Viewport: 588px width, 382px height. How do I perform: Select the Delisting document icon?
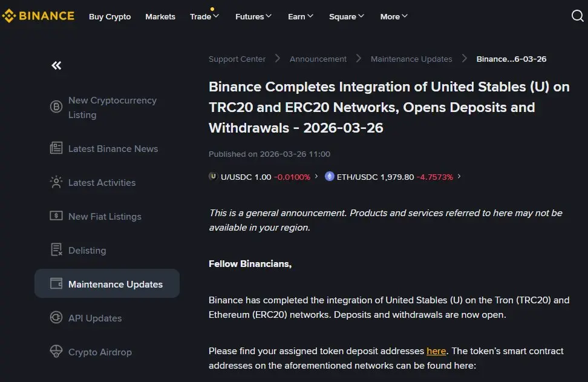56,249
